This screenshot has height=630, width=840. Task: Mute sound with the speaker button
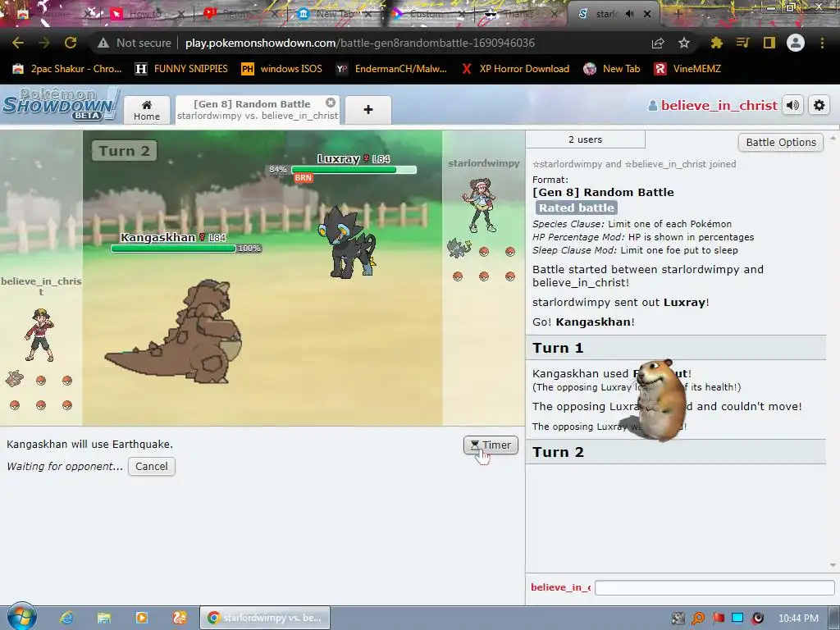pyautogui.click(x=793, y=105)
